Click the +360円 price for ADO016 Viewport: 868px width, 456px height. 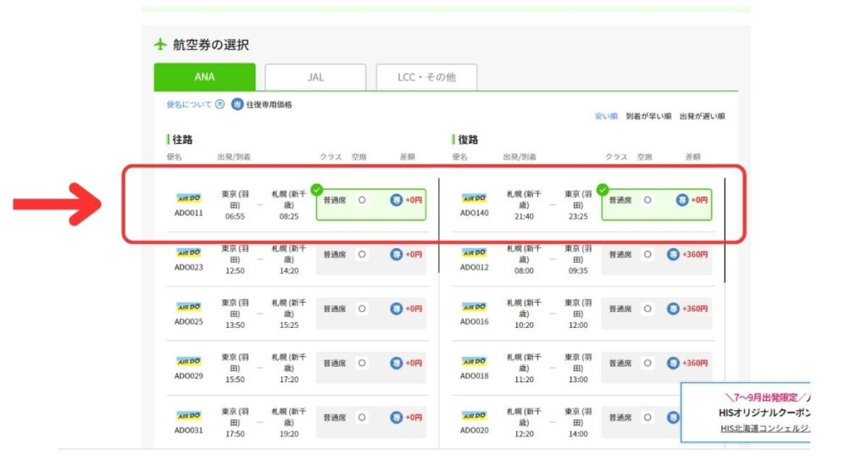(695, 309)
